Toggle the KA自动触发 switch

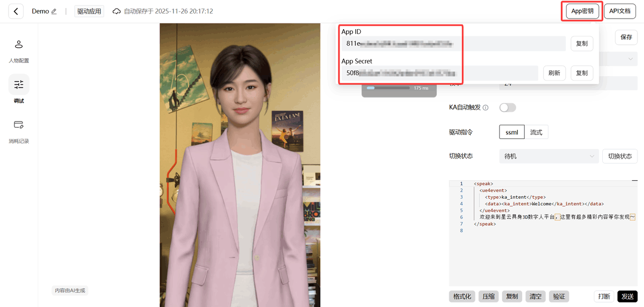[508, 108]
